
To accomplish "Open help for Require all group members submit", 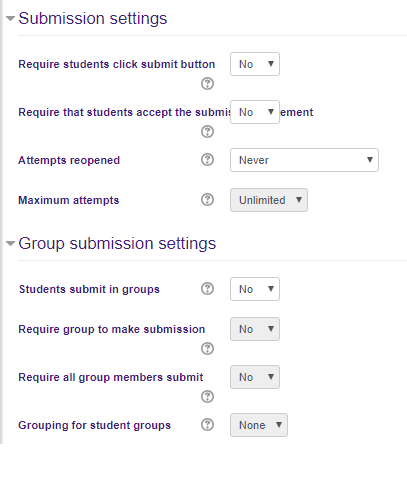I will click(x=207, y=397).
